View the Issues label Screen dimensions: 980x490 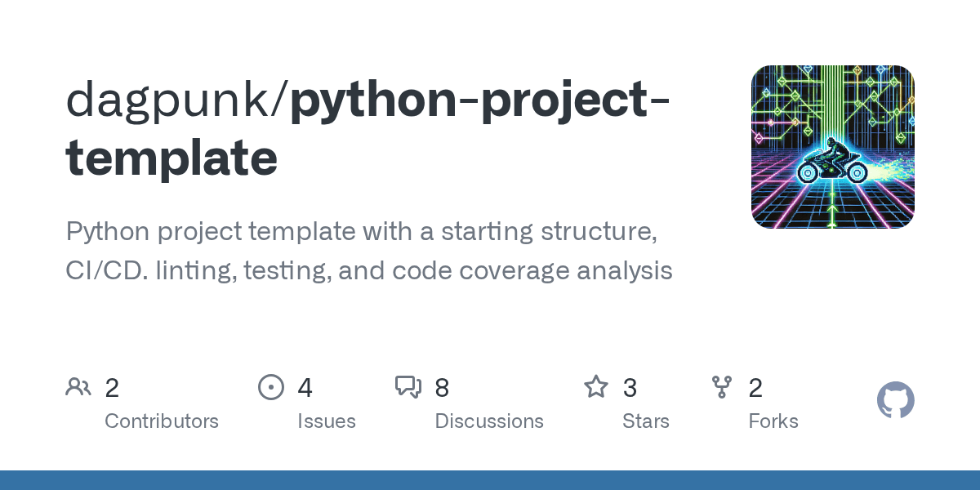pos(326,421)
